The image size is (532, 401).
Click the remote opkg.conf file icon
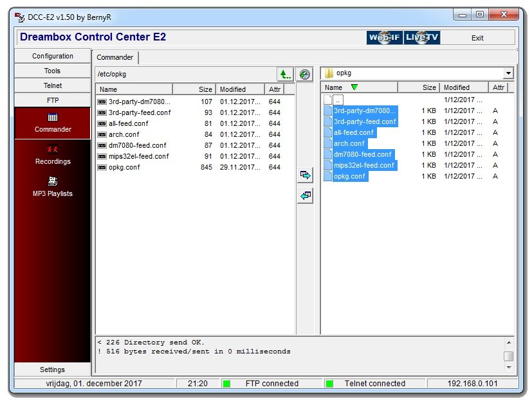tap(102, 167)
